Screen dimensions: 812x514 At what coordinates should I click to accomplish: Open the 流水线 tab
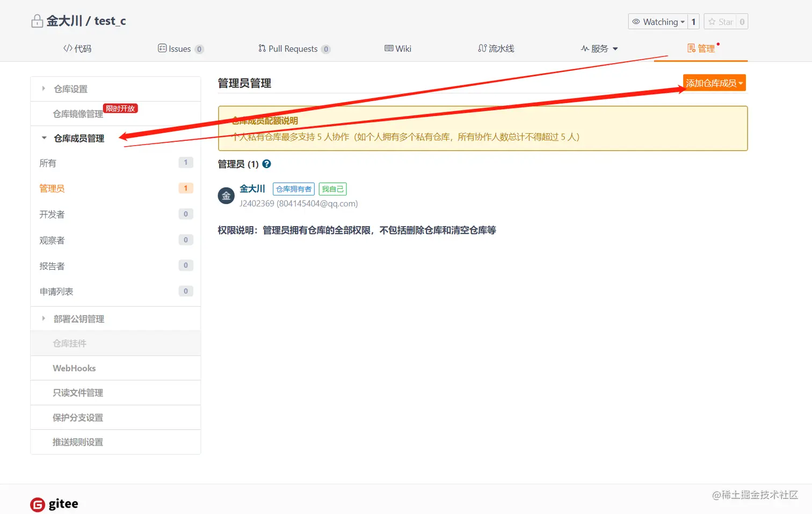[496, 48]
